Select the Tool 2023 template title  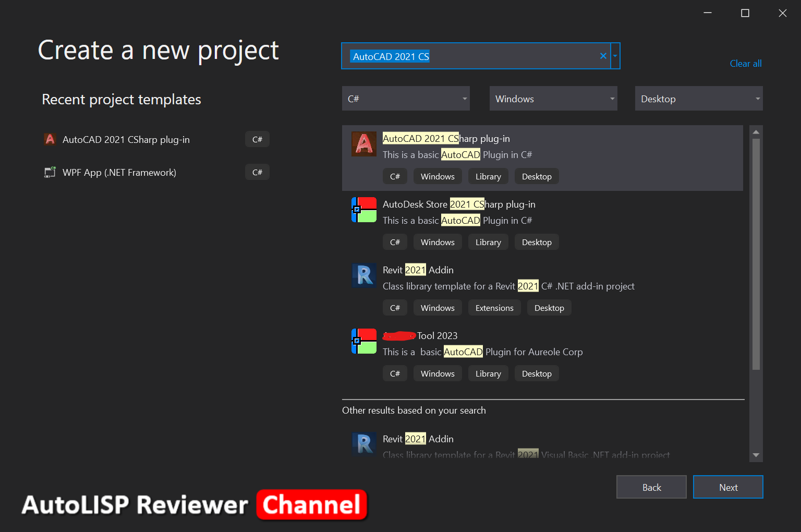420,335
